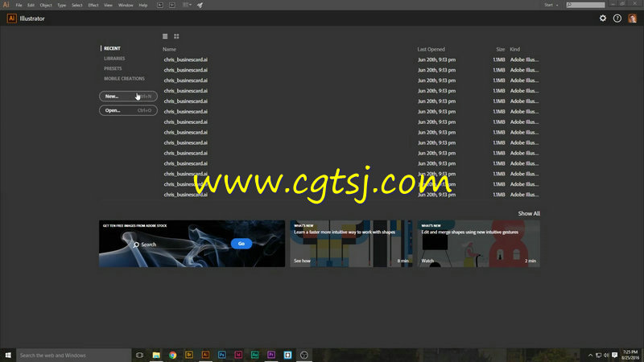Open the faster shapes What's New card
644x362 pixels.
[x=351, y=244]
